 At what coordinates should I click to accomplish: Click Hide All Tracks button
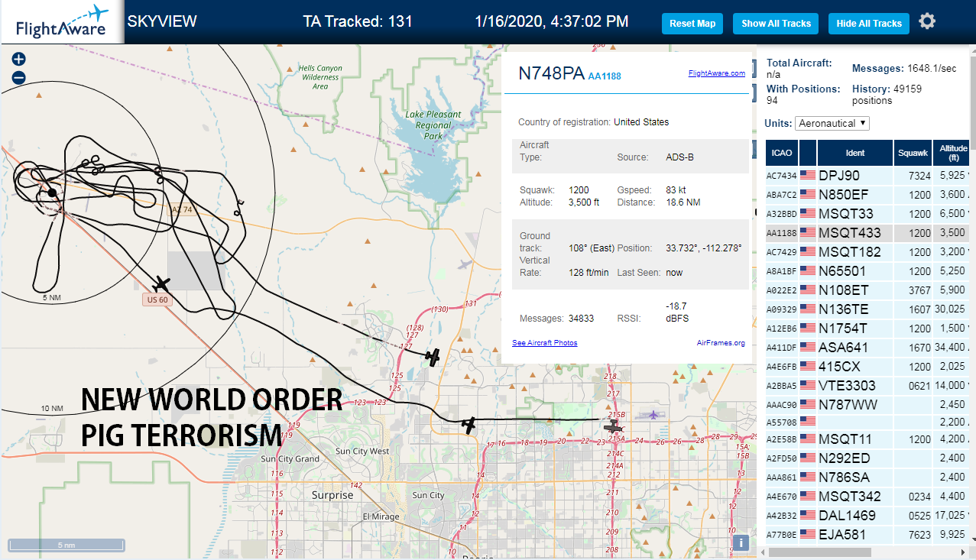869,24
